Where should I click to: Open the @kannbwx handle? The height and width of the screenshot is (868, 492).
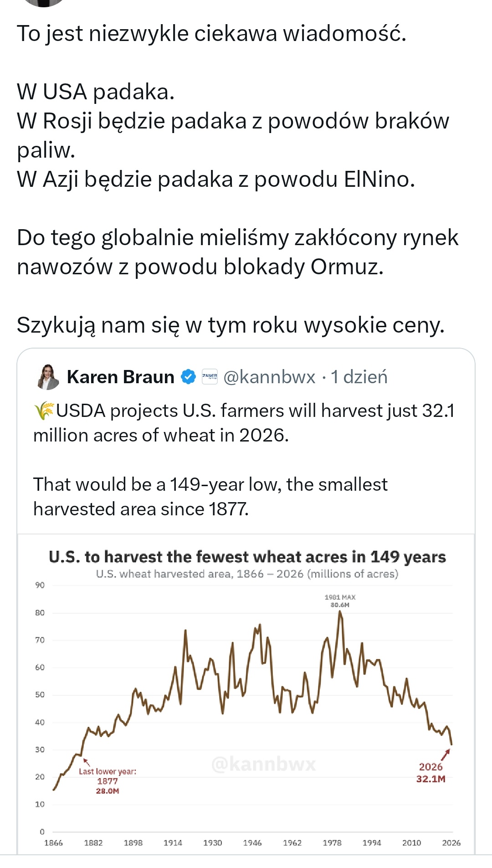pos(269,377)
